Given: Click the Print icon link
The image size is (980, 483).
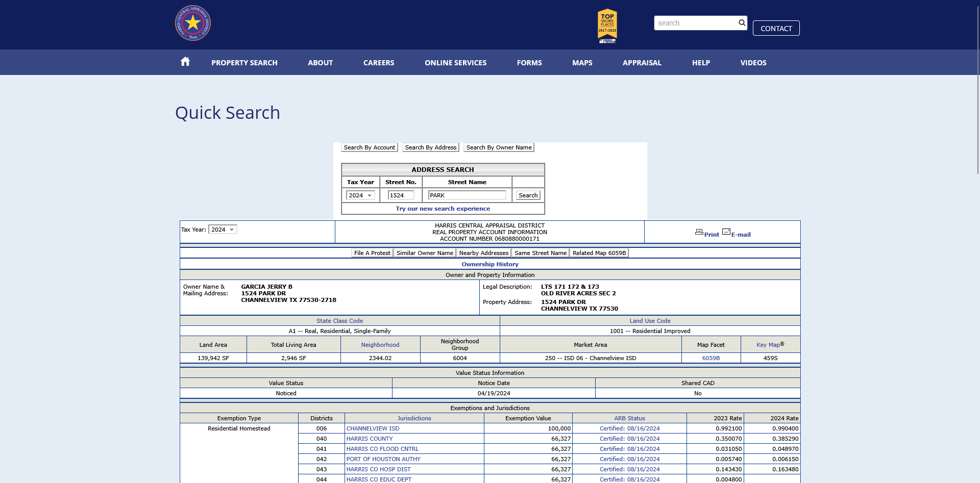Looking at the screenshot, I should 707,233.
